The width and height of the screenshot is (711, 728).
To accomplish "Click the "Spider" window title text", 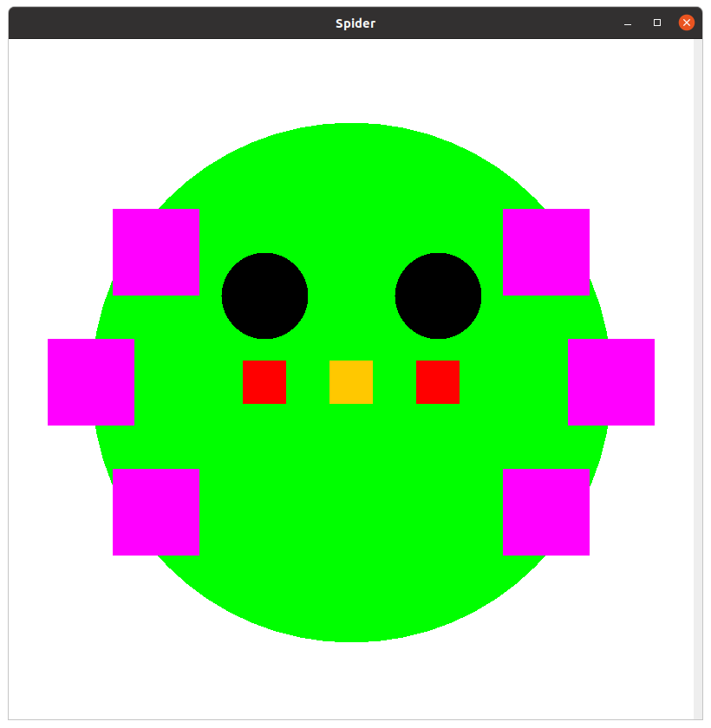I will point(355,23).
